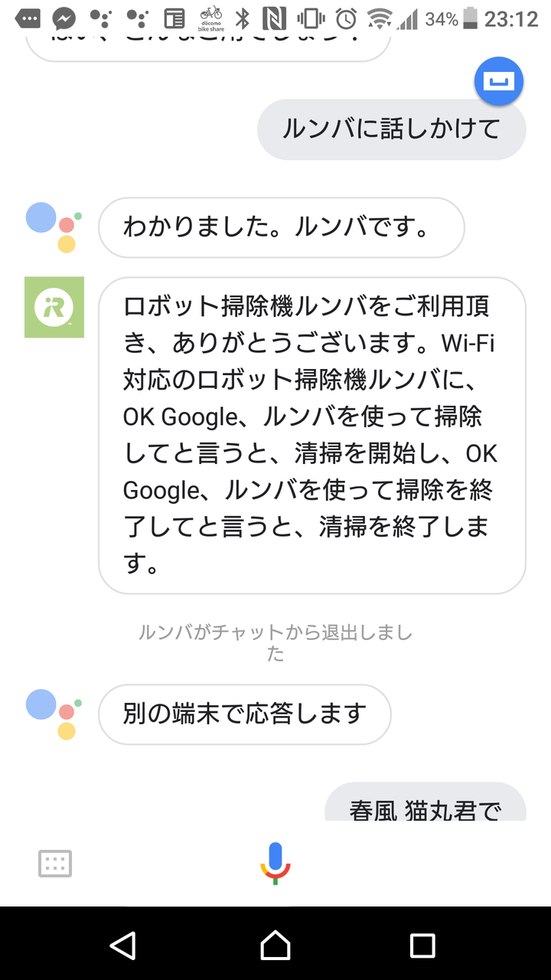Tap the docomo bike share status icon
Viewport: 551px width, 980px height.
(x=210, y=18)
